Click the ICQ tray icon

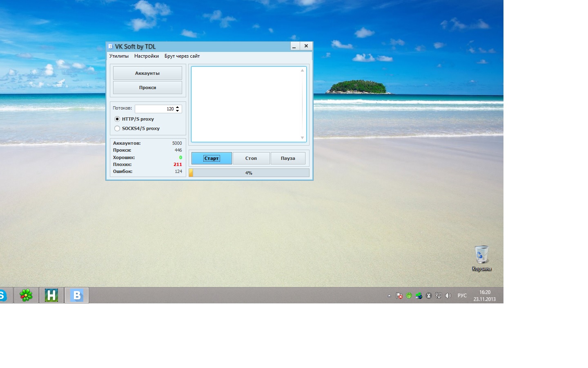[x=409, y=296]
